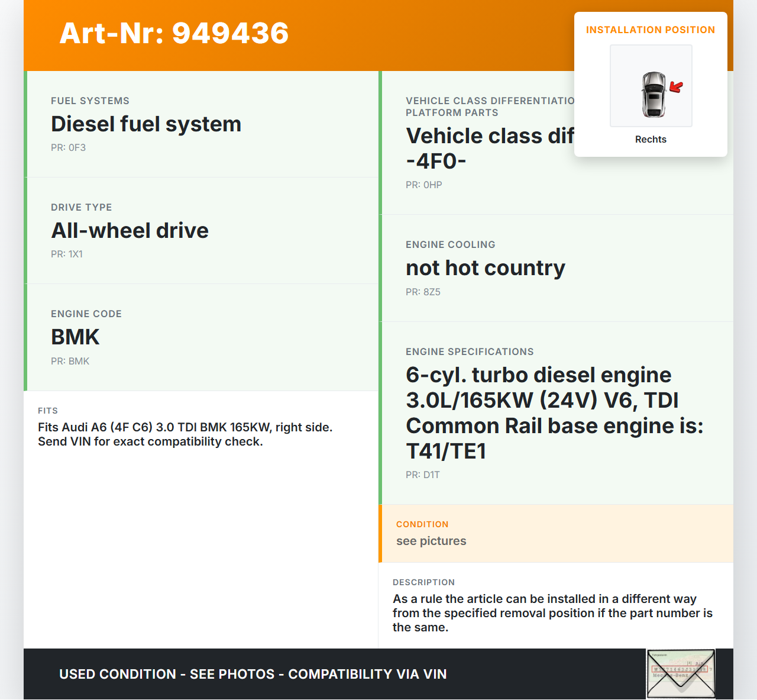
Task: Click the Used Condition footer banner text
Action: 253,675
